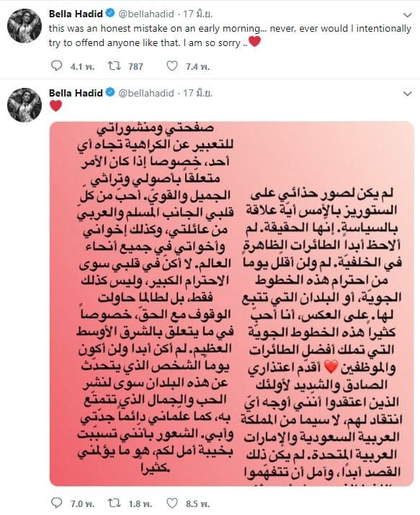
Task: Click @bellahadid handle on second tweet
Action: click(146, 93)
